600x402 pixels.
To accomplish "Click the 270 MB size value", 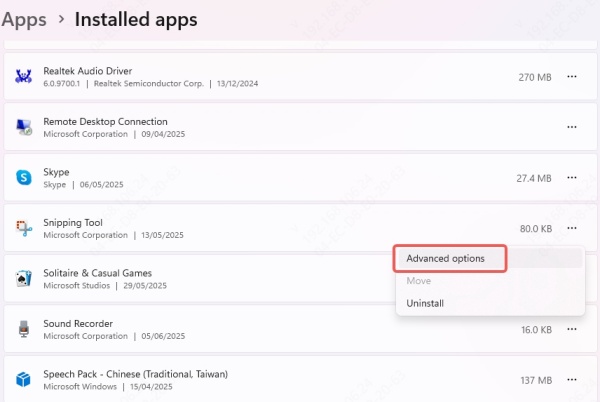I will [x=535, y=77].
